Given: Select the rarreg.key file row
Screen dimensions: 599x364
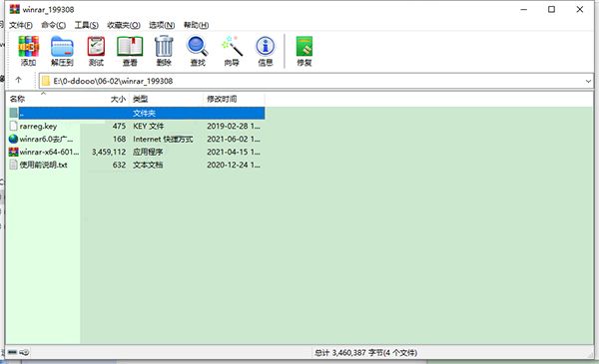Looking at the screenshot, I should [x=136, y=126].
